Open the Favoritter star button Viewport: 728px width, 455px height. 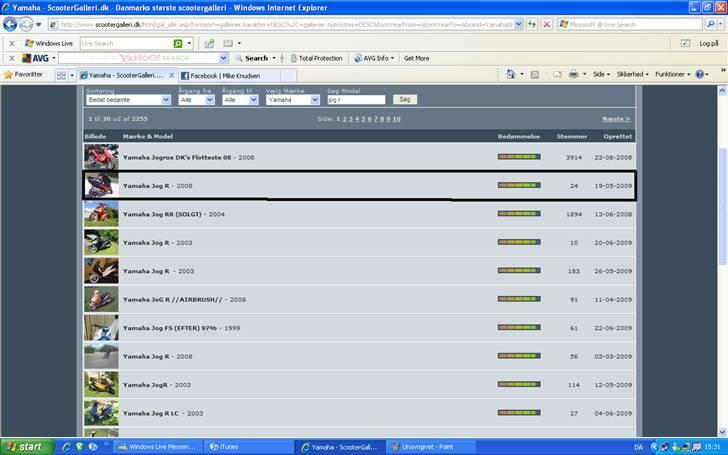(x=23, y=74)
